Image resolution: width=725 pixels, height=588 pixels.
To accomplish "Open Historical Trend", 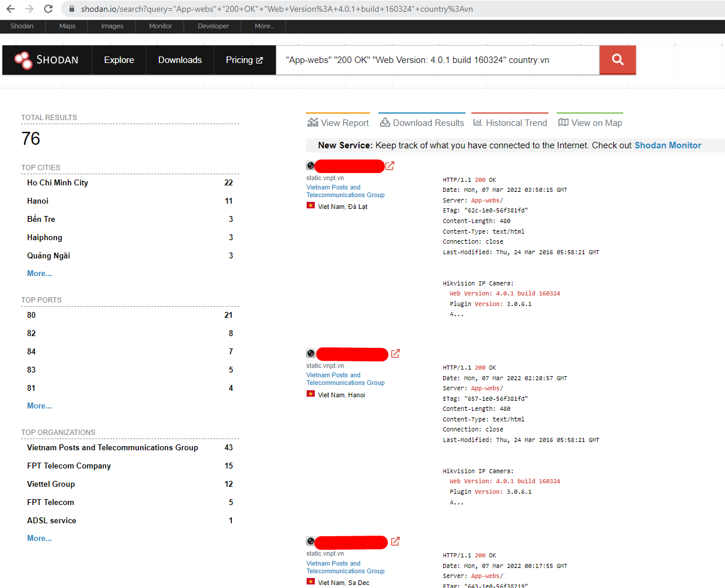I will click(510, 122).
